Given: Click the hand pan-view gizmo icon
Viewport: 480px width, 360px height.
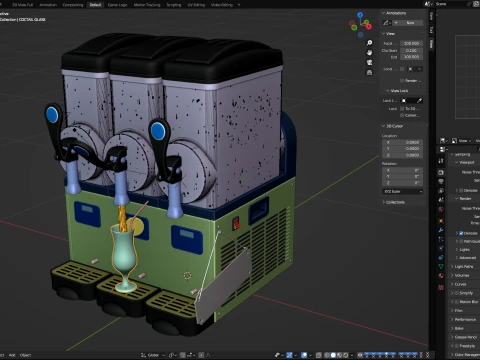Looking at the screenshot, I should tap(369, 53).
